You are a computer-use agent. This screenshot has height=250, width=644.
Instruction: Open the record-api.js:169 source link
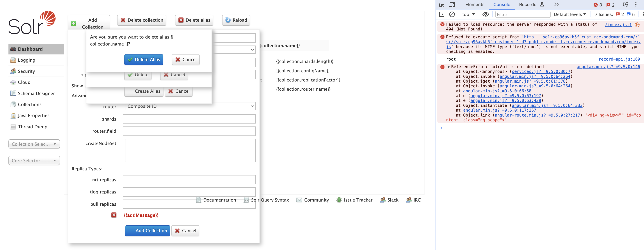pos(619,59)
